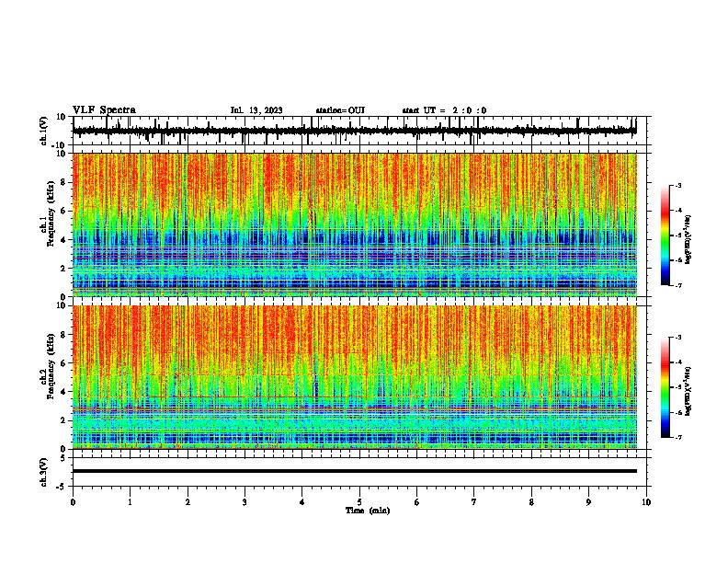Image resolution: width=728 pixels, height=563 pixels.
Task: Click the "8" kHz tick on ch.1 frequency axis
Action: [63, 182]
